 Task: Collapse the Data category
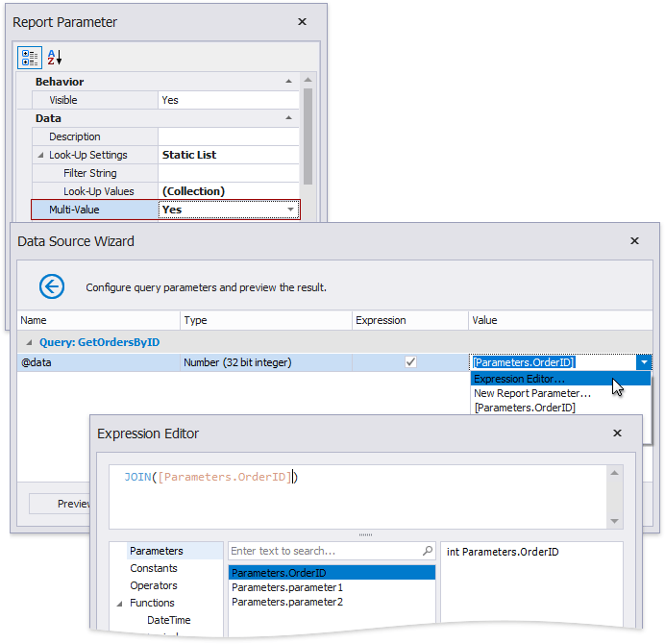(289, 118)
